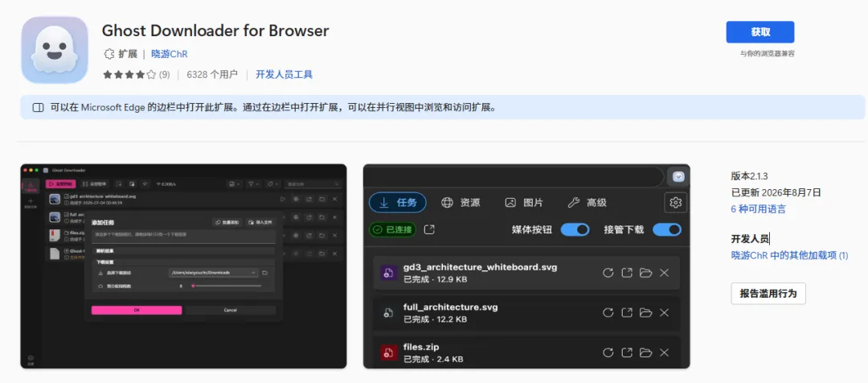Click the 已完成 · 12.2 KB status text
Screen dimensions: 868x383
tap(435, 319)
